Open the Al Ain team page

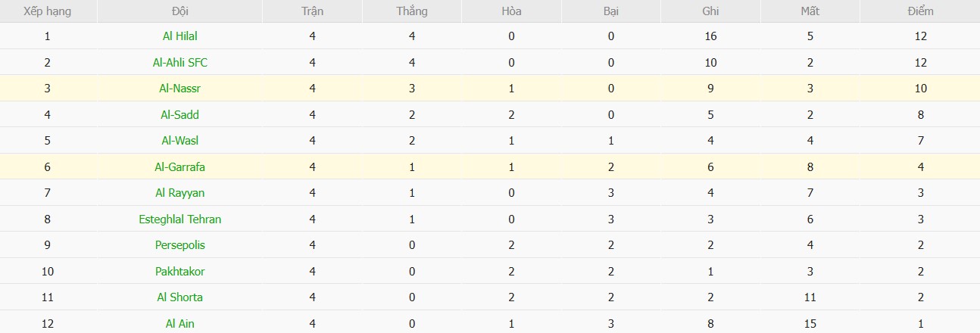click(x=180, y=323)
